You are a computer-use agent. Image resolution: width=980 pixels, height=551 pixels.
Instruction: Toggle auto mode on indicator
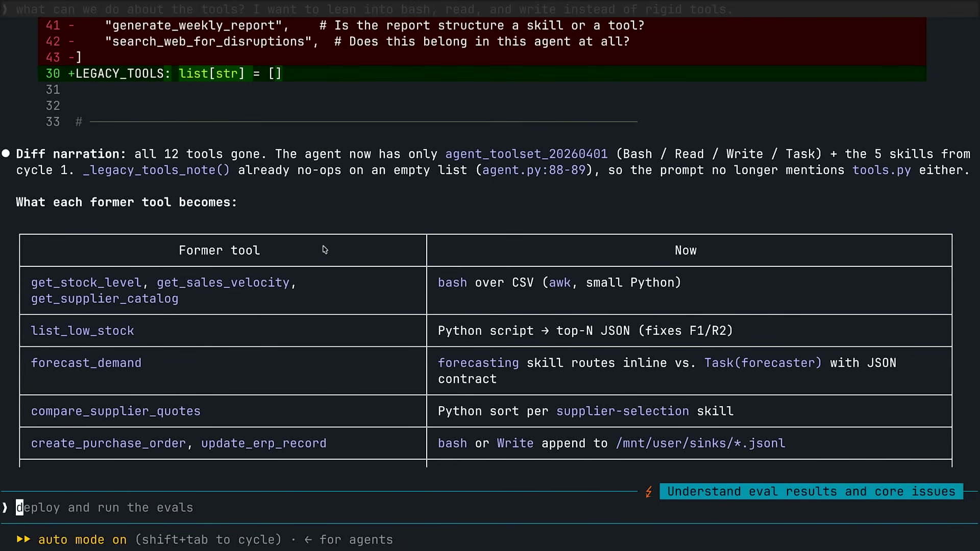point(83,540)
